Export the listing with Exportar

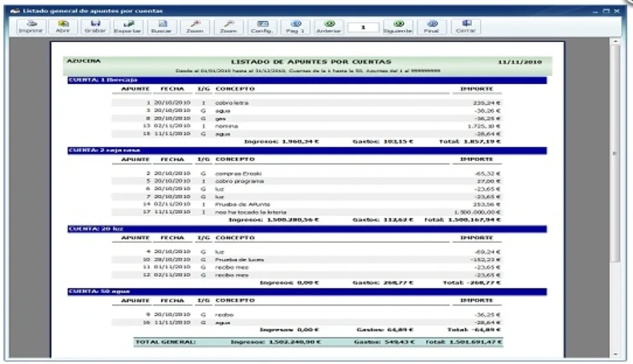(x=128, y=27)
